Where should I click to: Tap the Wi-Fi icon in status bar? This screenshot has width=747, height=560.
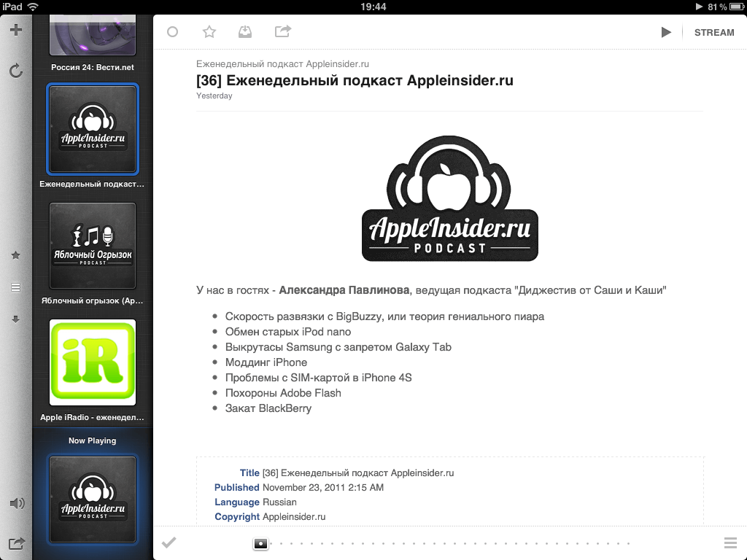[33, 7]
